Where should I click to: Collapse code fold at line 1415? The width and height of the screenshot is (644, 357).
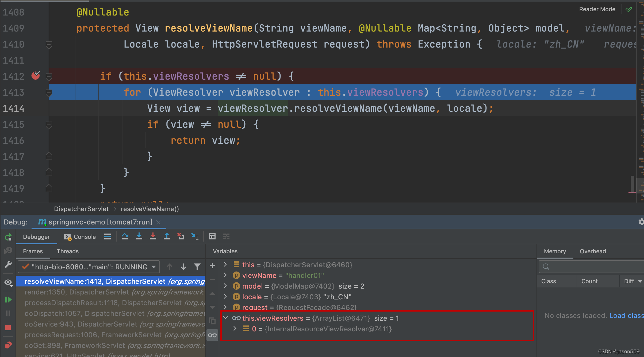[49, 125]
